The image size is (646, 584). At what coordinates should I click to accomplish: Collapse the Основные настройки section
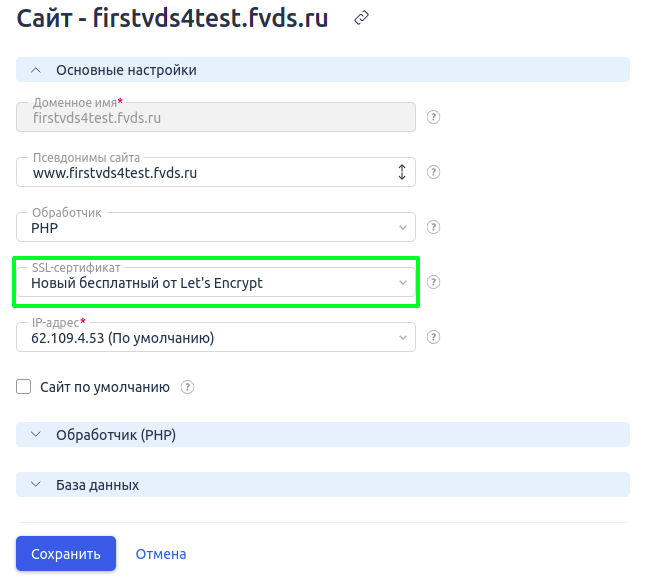click(x=323, y=70)
